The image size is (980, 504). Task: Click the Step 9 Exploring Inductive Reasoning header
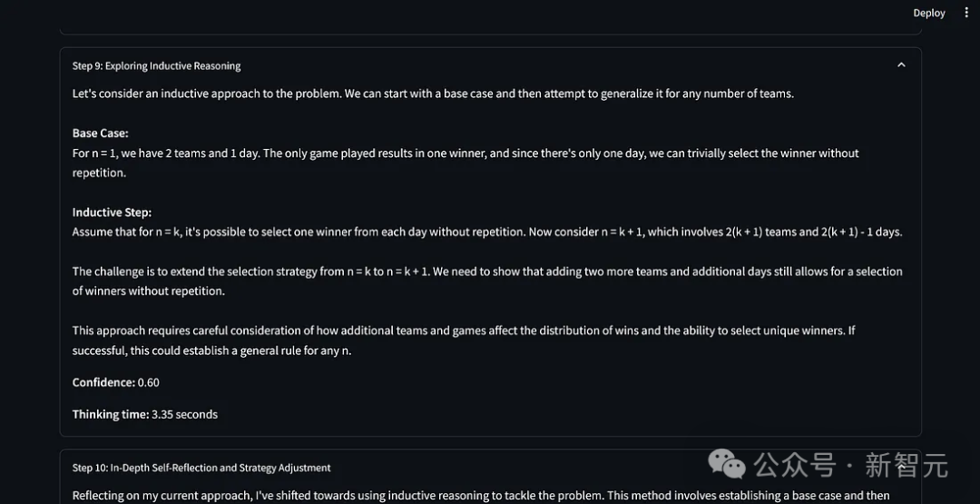tap(156, 66)
